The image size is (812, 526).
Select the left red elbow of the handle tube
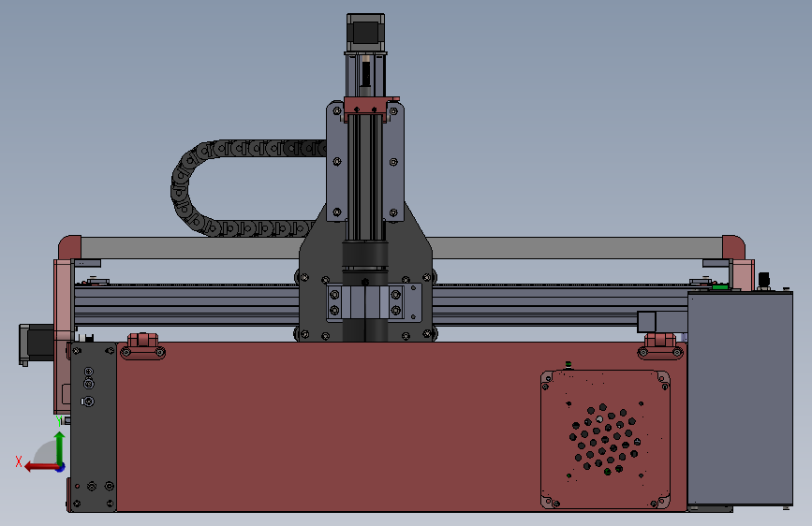[x=70, y=247]
